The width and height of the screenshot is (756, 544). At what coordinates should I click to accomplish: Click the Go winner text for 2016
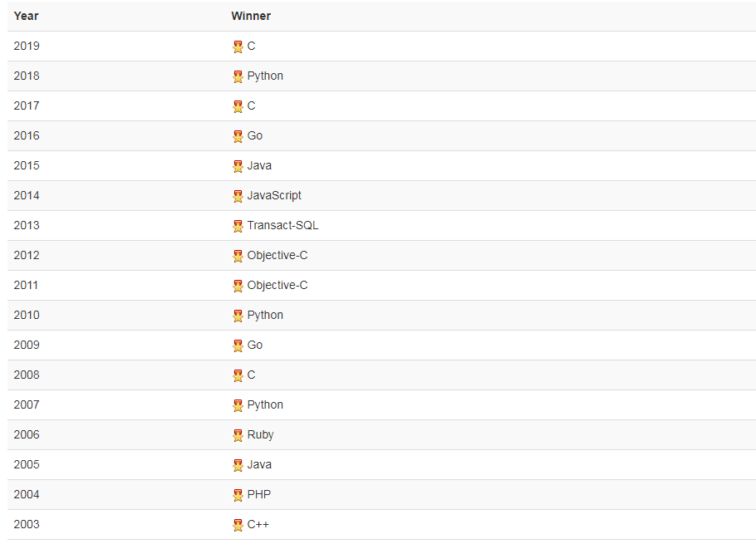(255, 135)
